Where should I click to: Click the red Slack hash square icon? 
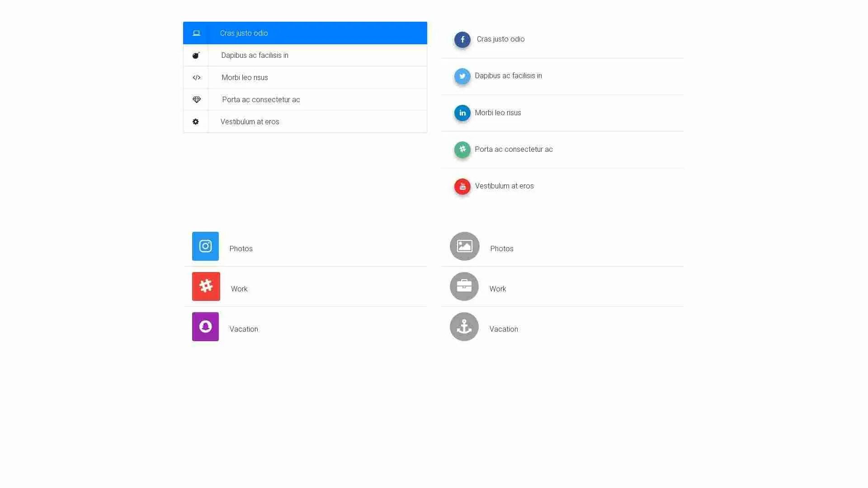click(206, 286)
